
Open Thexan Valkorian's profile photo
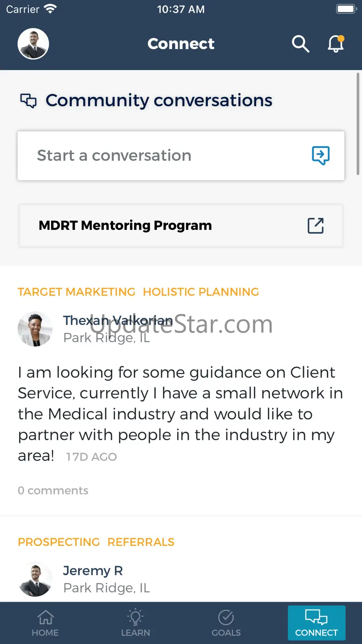click(35, 329)
